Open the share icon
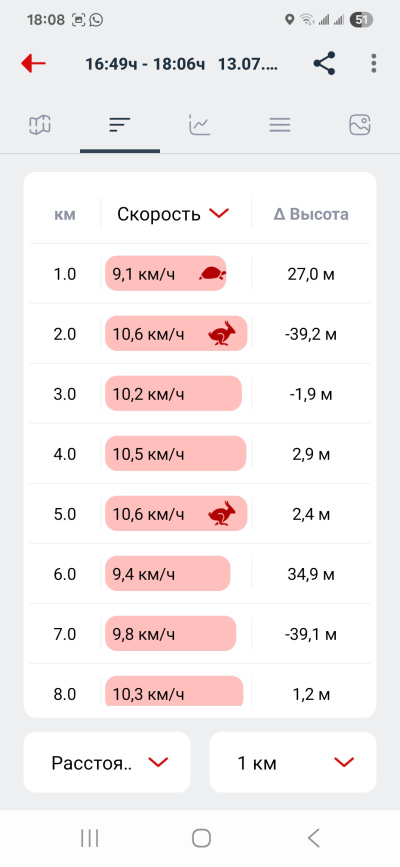Image resolution: width=400 pixels, height=867 pixels. pyautogui.click(x=324, y=64)
